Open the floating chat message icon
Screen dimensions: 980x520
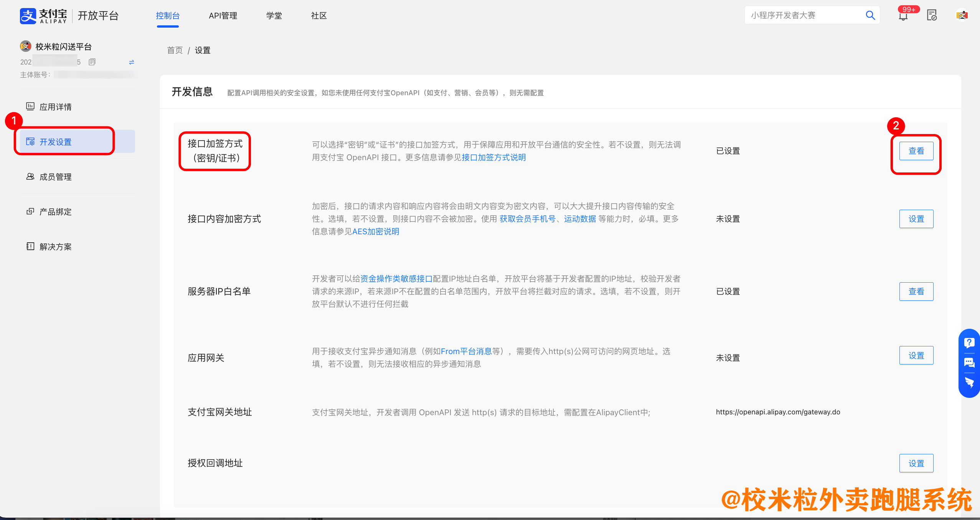pos(969,363)
